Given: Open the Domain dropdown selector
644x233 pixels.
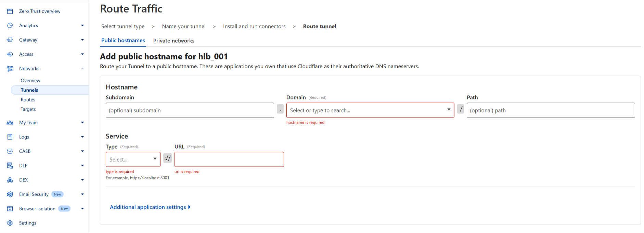Looking at the screenshot, I should 370,110.
